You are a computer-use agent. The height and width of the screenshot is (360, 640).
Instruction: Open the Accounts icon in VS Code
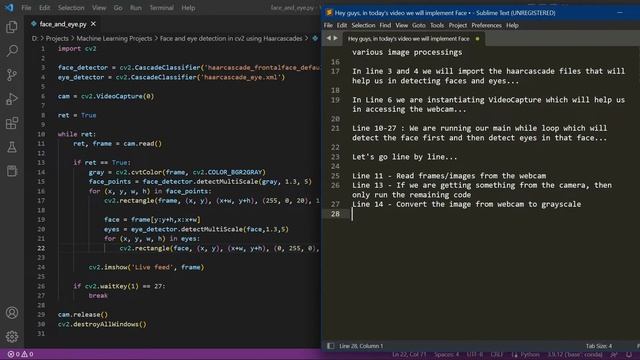tap(12, 313)
